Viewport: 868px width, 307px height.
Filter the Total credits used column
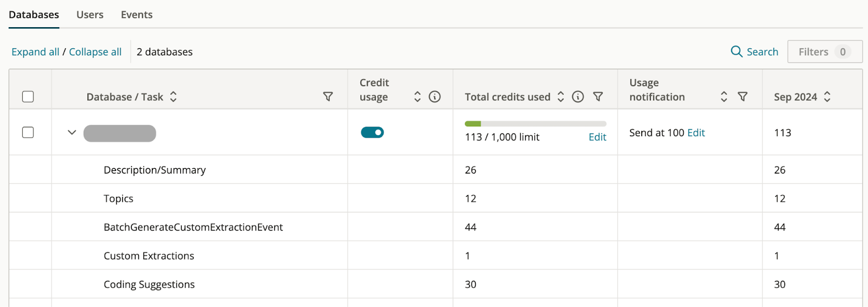tap(598, 97)
